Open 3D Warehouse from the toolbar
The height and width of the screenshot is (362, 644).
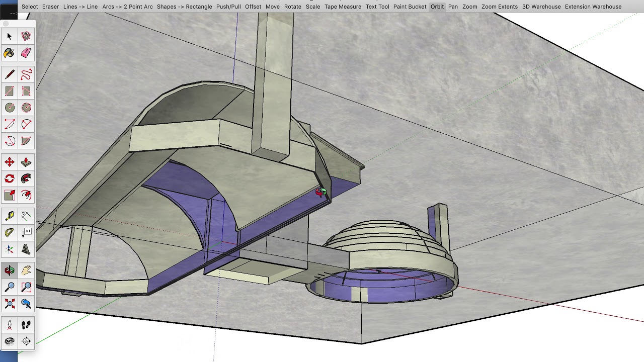[x=541, y=7]
